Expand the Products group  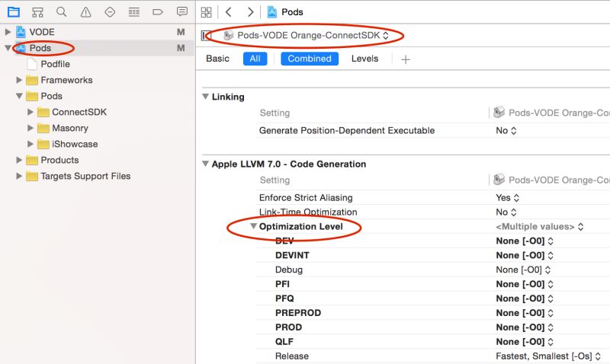[19, 160]
